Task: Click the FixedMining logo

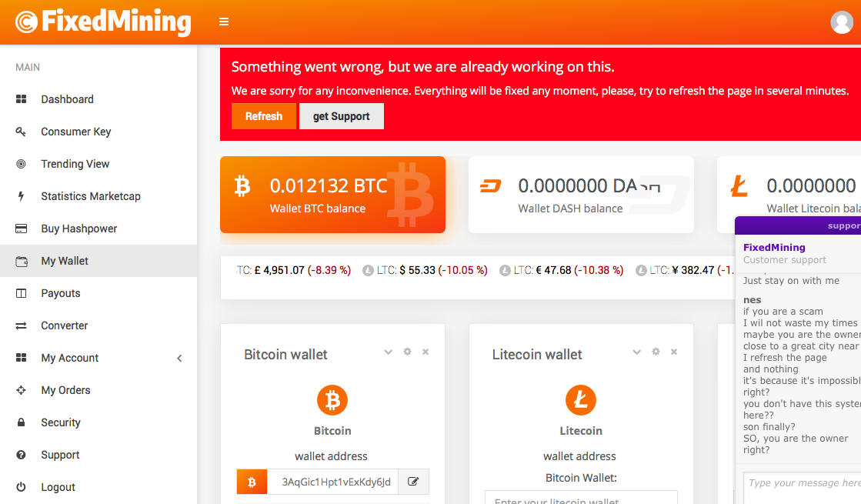Action: point(103,22)
